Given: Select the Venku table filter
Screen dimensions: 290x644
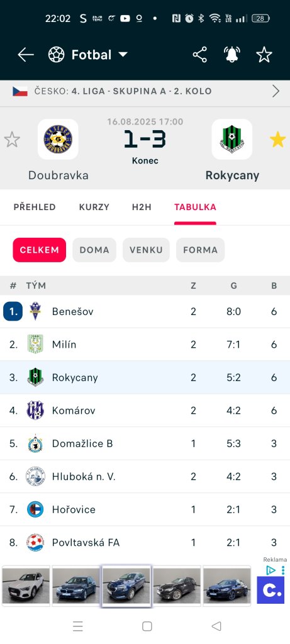Looking at the screenshot, I should coord(146,250).
